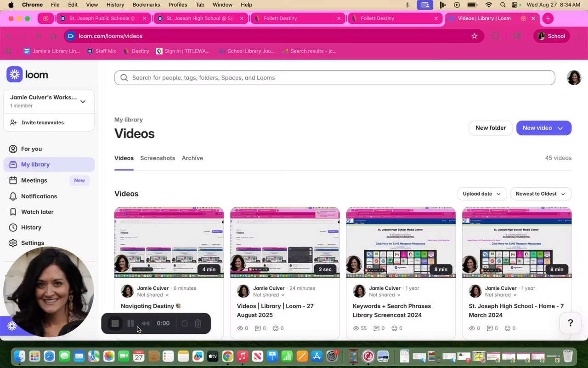Expand the New video chevron menu
This screenshot has height=368, width=588.
560,128
